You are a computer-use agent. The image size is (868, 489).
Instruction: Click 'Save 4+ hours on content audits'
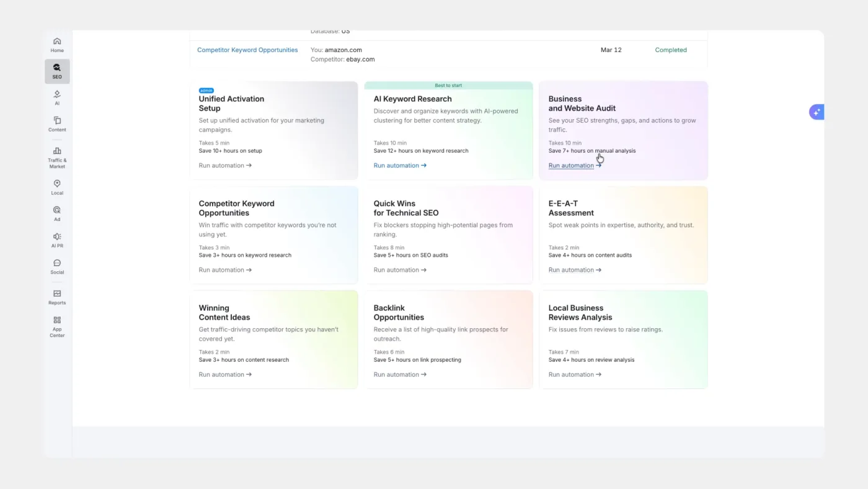[x=590, y=255]
